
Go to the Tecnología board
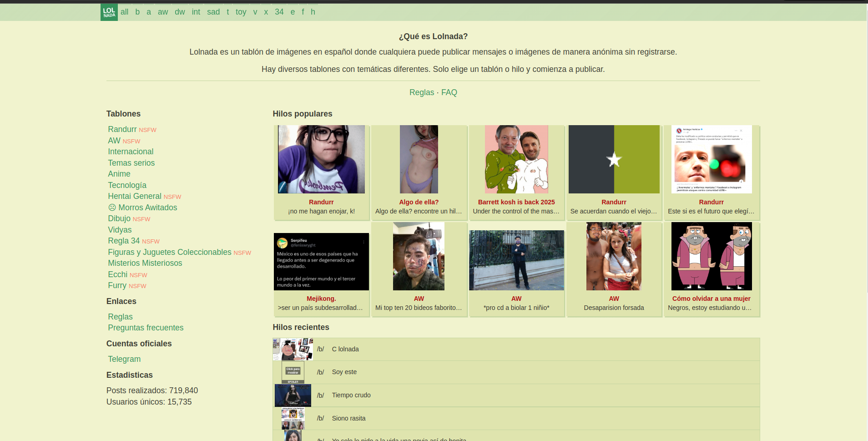point(127,185)
